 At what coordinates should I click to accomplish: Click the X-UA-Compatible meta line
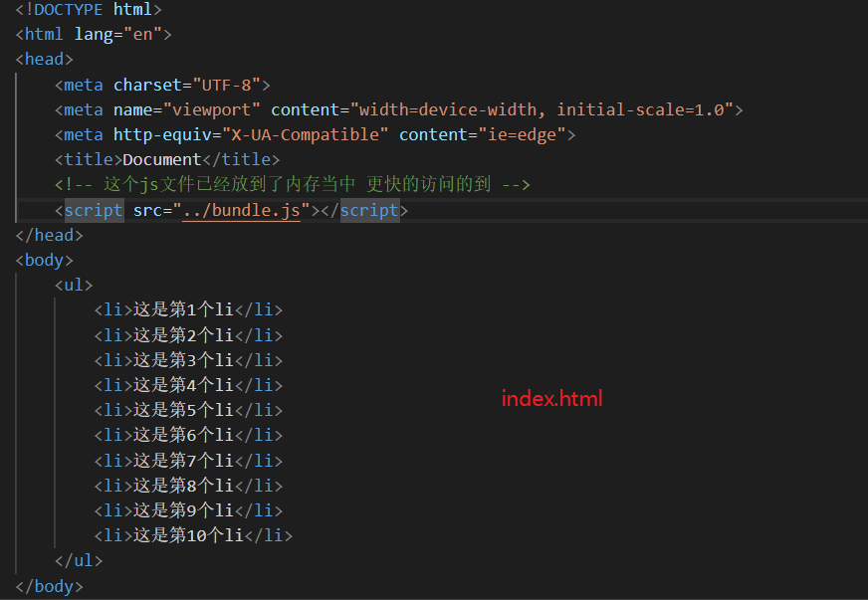[315, 134]
